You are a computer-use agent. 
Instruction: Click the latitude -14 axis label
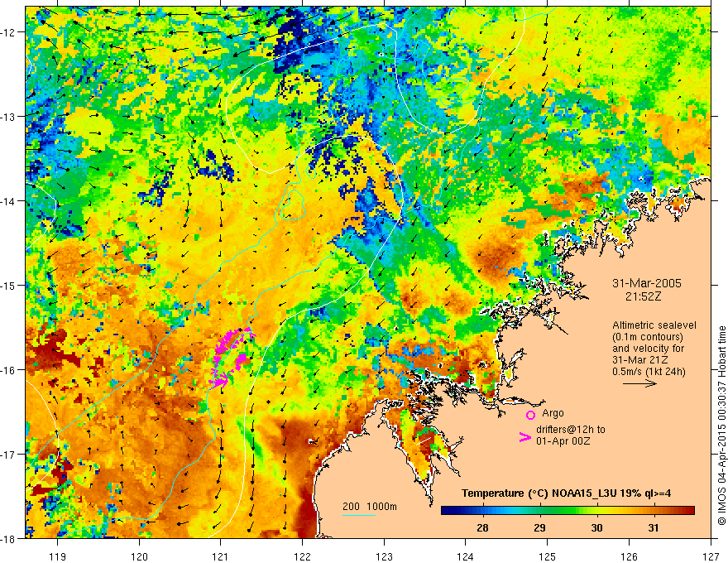click(x=9, y=201)
